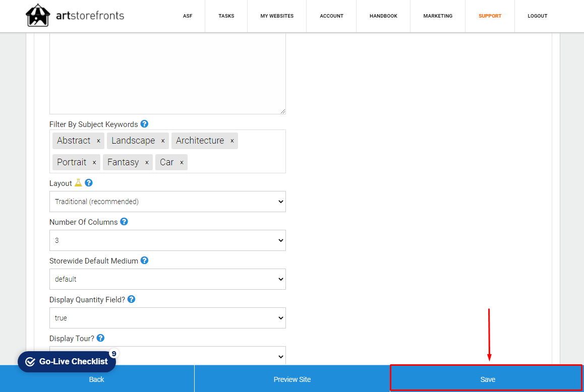Remove the Fantasy keyword tag

(x=147, y=163)
